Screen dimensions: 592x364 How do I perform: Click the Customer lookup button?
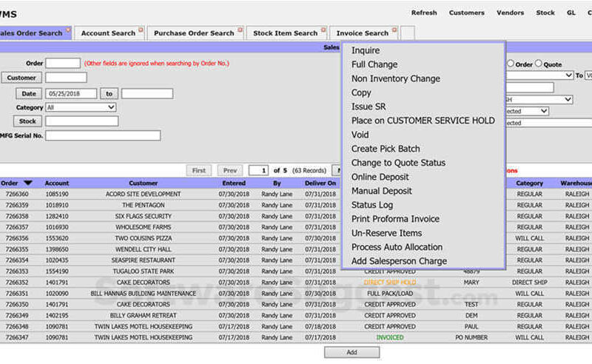coord(21,78)
